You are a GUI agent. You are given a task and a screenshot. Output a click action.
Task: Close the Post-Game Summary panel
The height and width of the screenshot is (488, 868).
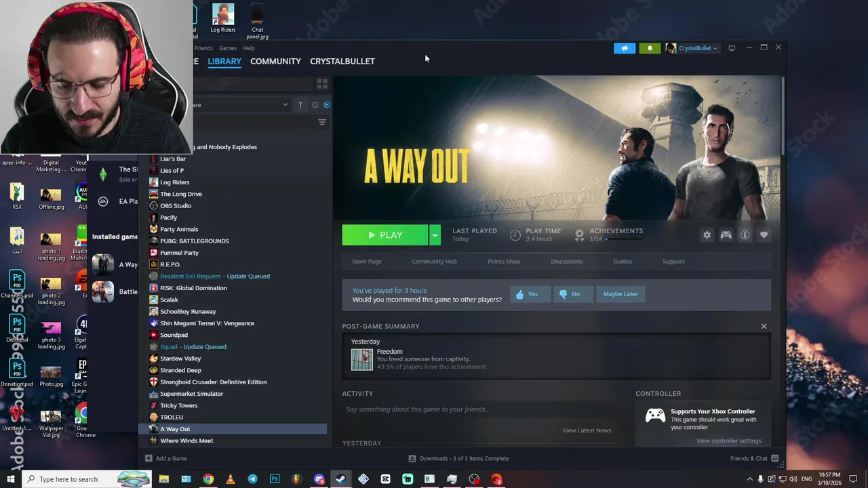click(x=764, y=327)
